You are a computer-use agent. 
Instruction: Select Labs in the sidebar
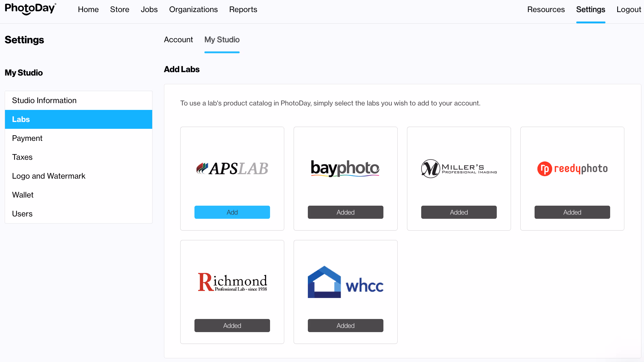click(78, 119)
